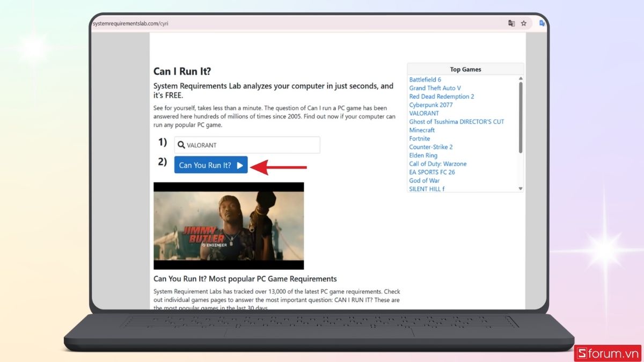
Task: Click the play arrow on Can You Run It button
Action: click(x=240, y=165)
